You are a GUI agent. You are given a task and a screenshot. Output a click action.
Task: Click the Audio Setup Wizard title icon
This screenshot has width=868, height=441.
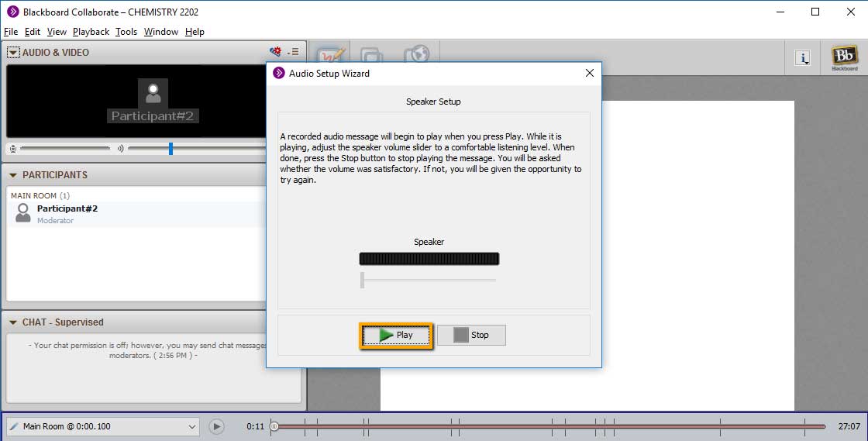click(279, 73)
